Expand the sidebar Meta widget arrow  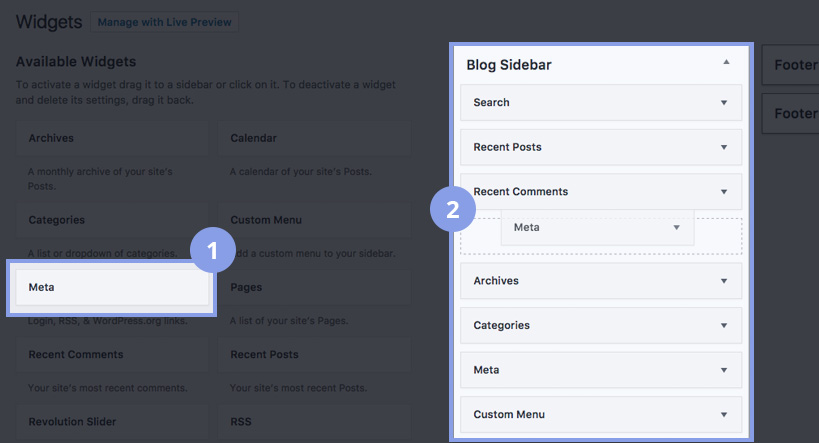tap(724, 370)
